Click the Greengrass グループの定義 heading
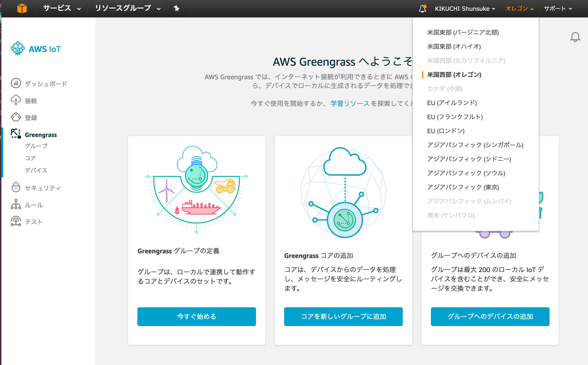Screen dimensions: 588x365 click(x=178, y=251)
